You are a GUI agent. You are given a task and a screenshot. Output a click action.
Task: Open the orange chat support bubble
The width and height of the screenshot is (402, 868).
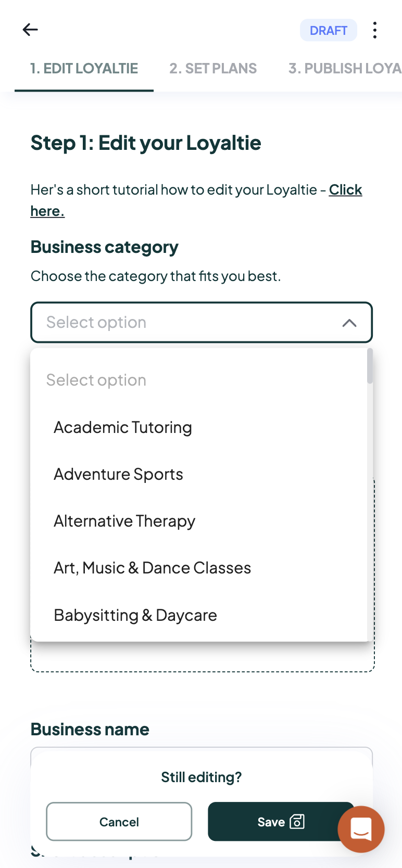361,829
